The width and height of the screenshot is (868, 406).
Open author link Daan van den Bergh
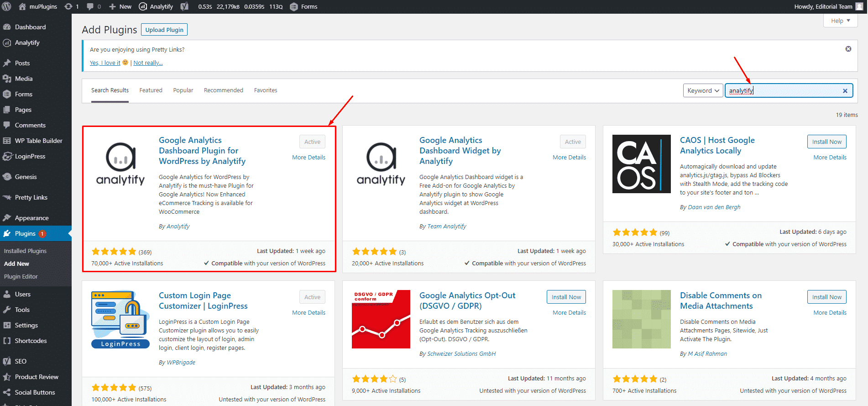click(x=714, y=207)
